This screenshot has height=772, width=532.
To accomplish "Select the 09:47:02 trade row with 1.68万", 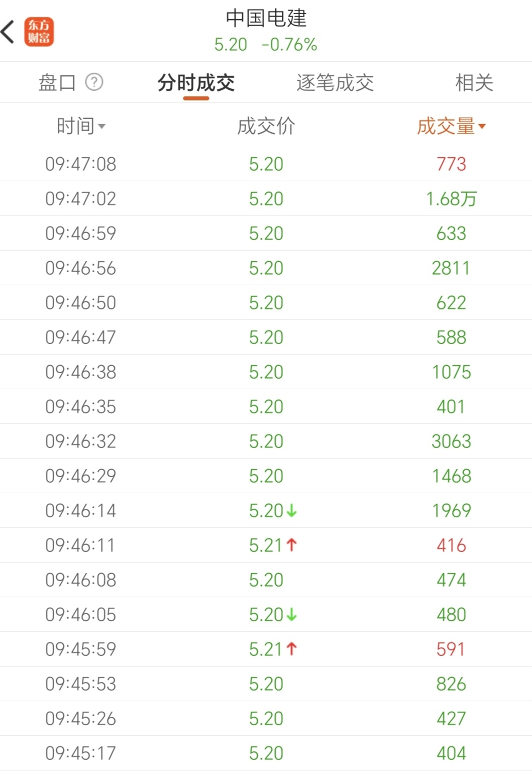I will pyautogui.click(x=266, y=199).
